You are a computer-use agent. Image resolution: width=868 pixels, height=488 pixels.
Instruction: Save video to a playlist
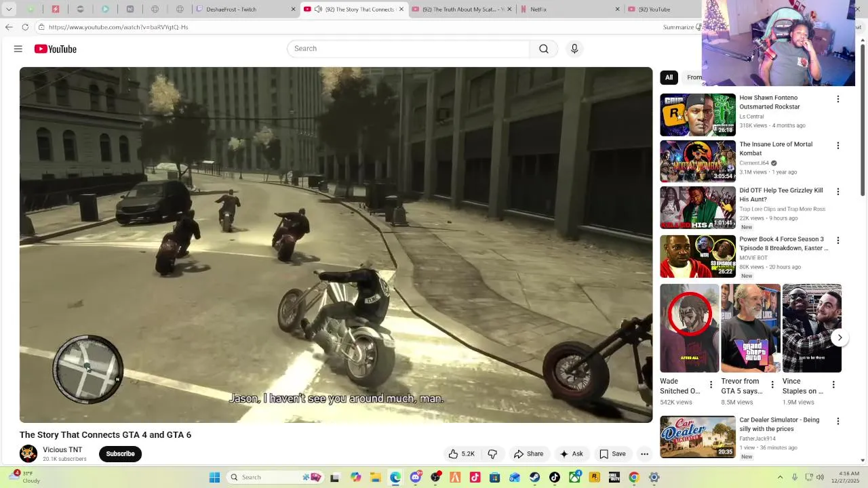coord(612,454)
